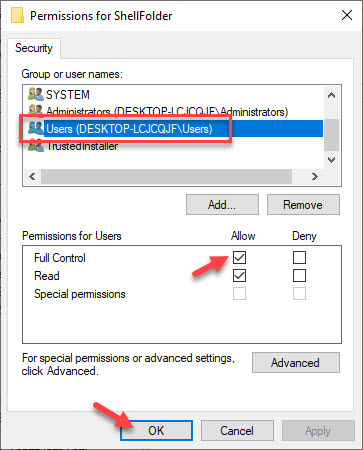Toggle Allow checkbox for Full Control
The image size is (363, 450).
(239, 257)
